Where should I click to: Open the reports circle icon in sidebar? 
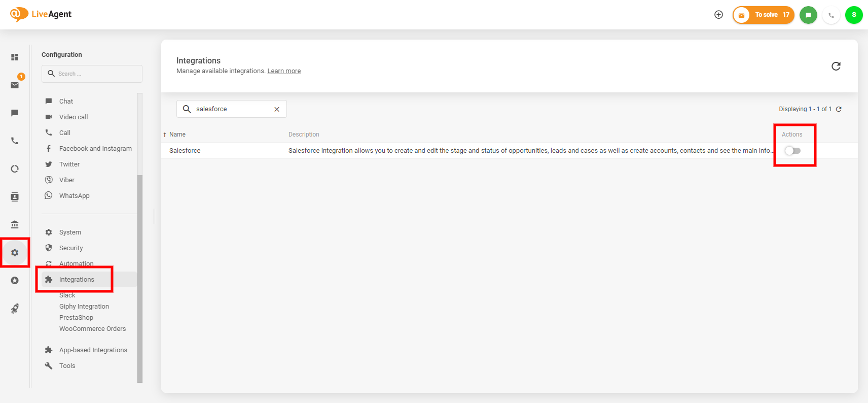[x=15, y=169]
